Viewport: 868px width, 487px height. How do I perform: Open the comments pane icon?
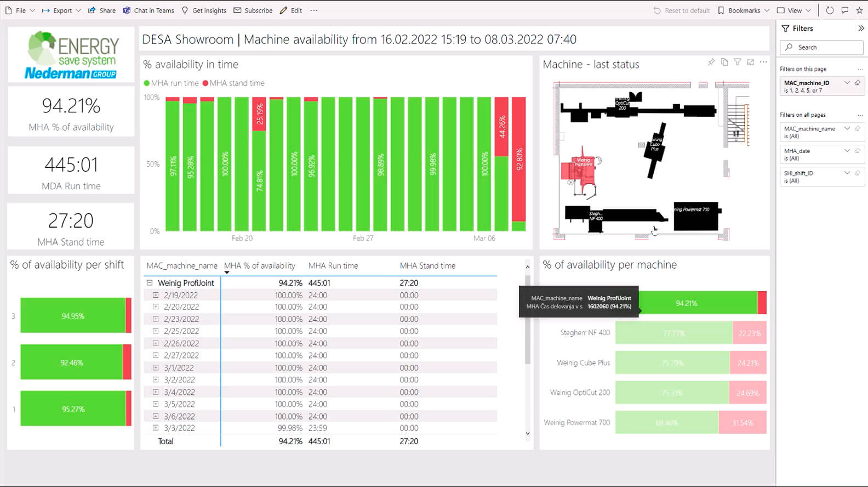(845, 10)
